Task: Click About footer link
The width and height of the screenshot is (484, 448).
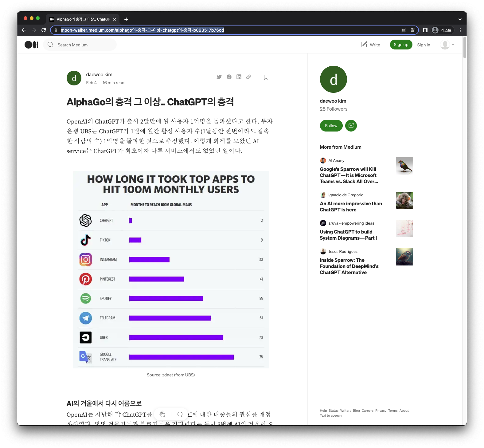Action: tap(404, 411)
